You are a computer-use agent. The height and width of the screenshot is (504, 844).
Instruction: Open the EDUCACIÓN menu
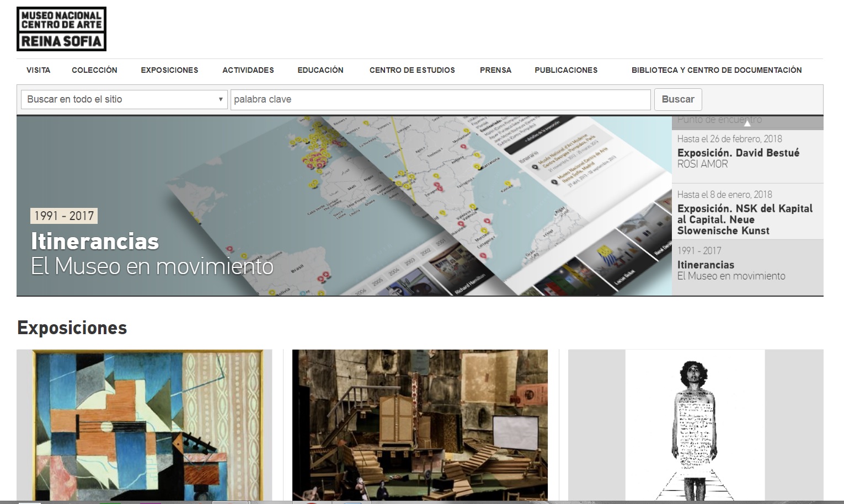coord(320,70)
